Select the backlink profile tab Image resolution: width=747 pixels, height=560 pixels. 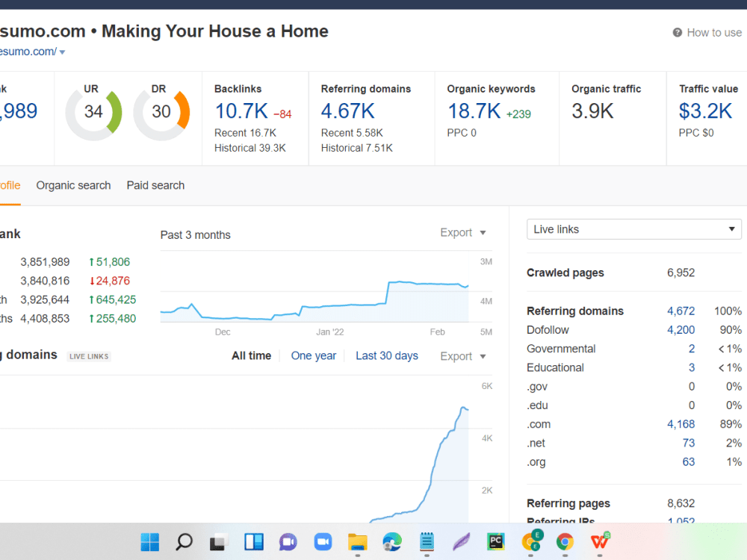tap(10, 185)
